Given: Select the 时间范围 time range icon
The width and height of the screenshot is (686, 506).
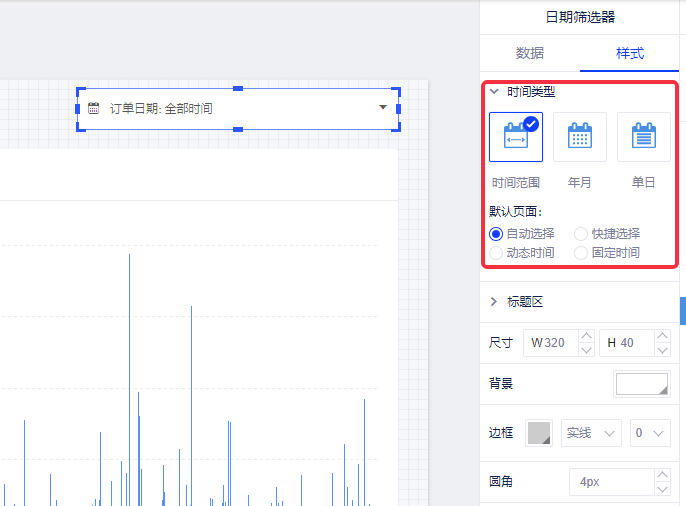Looking at the screenshot, I should (x=515, y=137).
